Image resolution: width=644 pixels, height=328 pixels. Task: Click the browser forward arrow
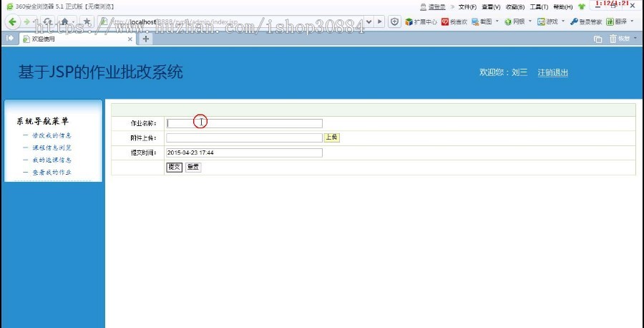26,21
